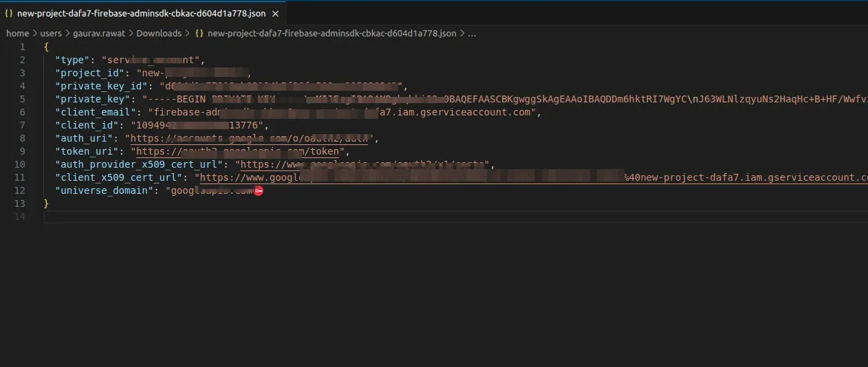Click the breadcrumb ellipsis symbol outline
Viewport: 868px width, 367px height.
473,33
